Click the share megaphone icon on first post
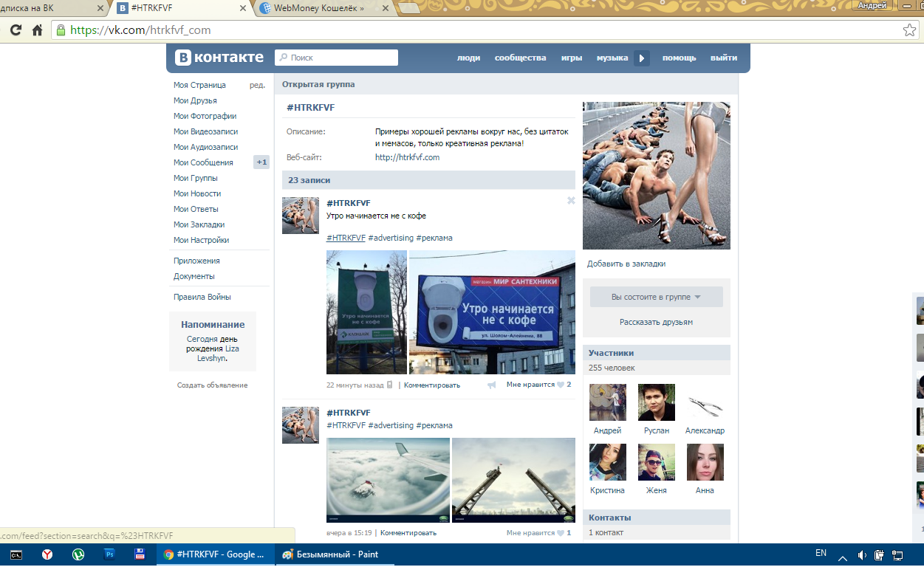 tap(491, 385)
